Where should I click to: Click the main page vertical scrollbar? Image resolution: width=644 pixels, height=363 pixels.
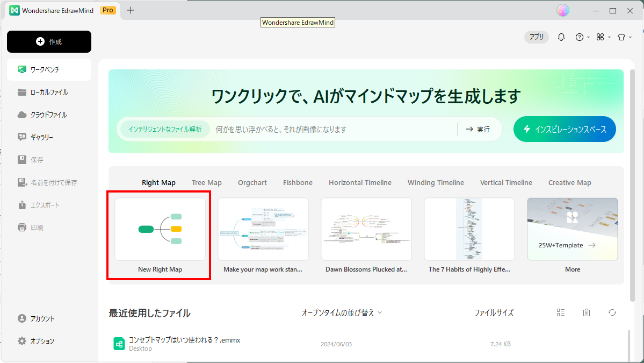pos(632,185)
